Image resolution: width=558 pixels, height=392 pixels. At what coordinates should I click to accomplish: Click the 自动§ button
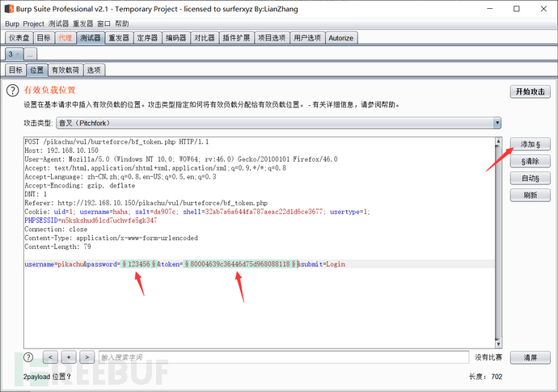coord(531,178)
